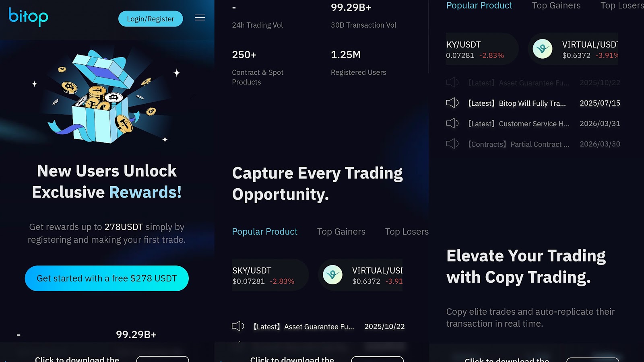Click speaker icon beside Bitop Will Fully announcement

point(452,103)
